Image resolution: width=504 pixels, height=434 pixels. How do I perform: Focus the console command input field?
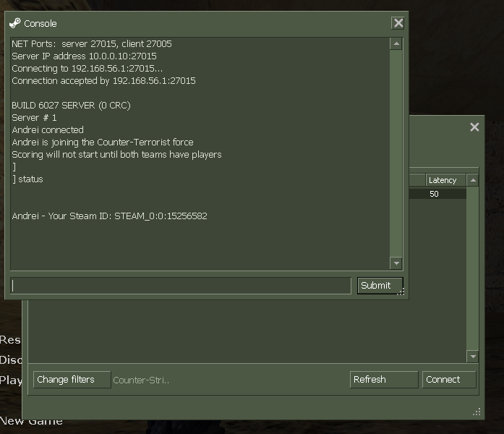click(x=181, y=286)
